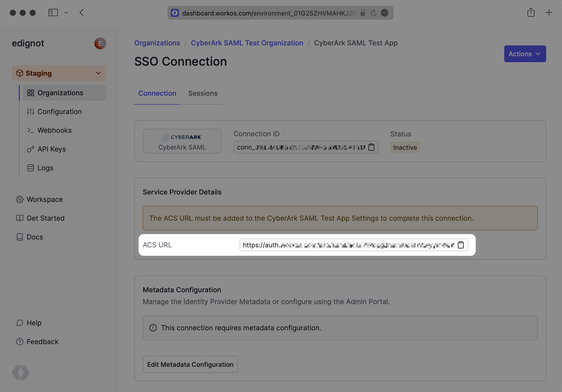Go back using the browser back arrow
The width and height of the screenshot is (562, 392).
82,13
